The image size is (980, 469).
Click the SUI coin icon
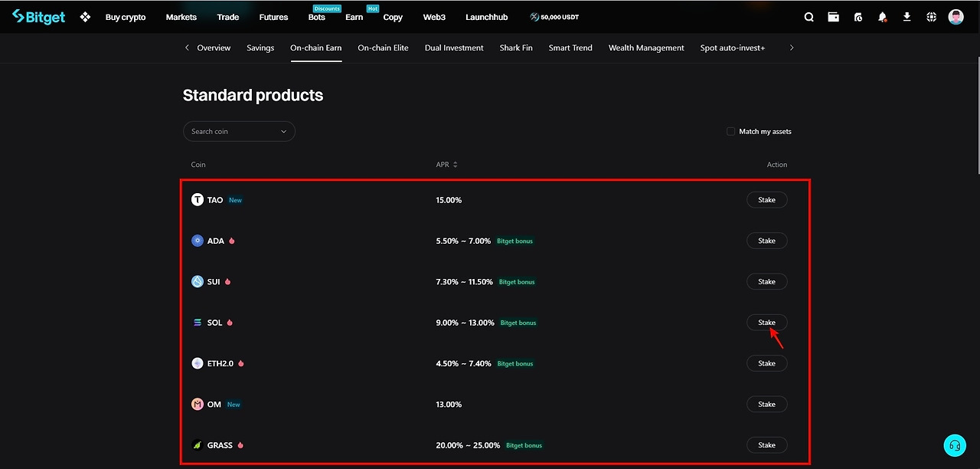click(x=198, y=281)
